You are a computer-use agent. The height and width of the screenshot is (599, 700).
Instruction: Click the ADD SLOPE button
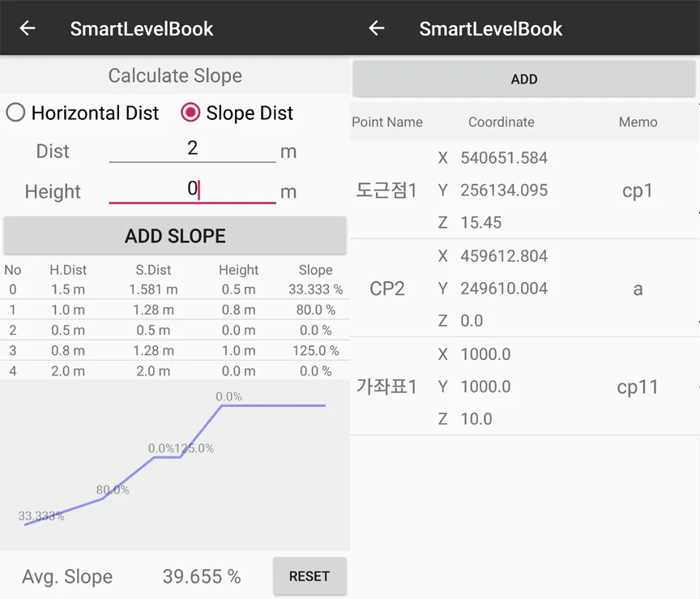click(175, 236)
